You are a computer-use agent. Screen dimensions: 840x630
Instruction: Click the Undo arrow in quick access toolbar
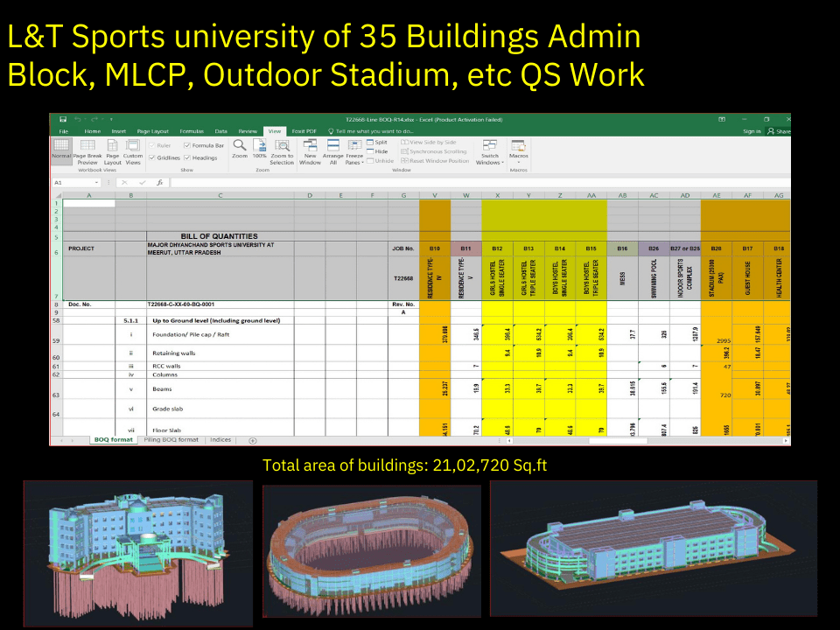coord(78,120)
